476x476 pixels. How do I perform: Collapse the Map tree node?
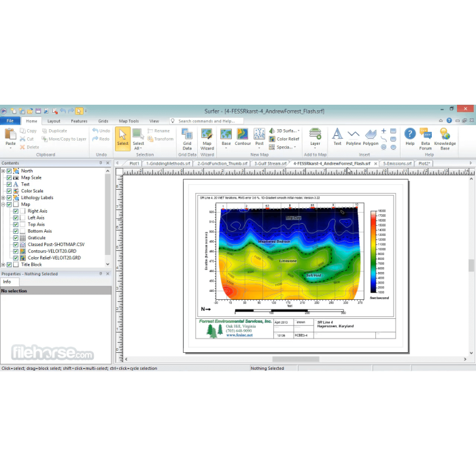[3, 205]
